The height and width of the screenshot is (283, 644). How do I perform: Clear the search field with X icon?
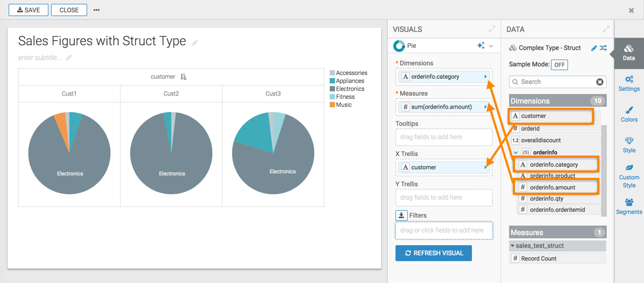coord(599,82)
